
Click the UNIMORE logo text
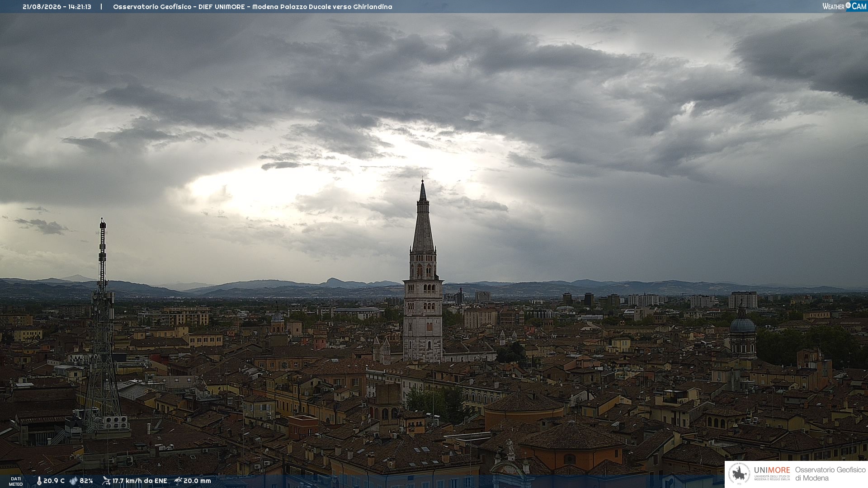[x=772, y=470]
